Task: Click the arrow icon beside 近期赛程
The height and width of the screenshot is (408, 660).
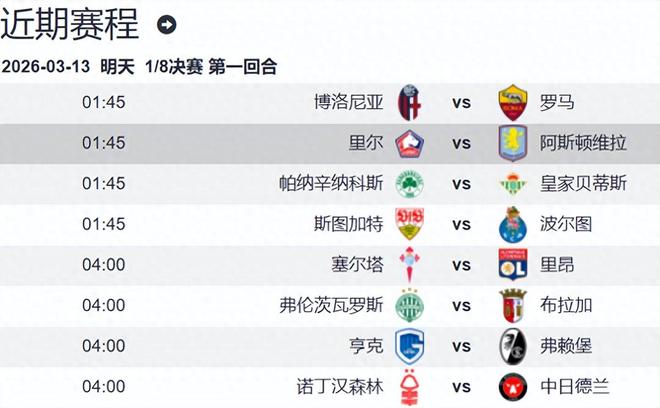Action: (167, 25)
